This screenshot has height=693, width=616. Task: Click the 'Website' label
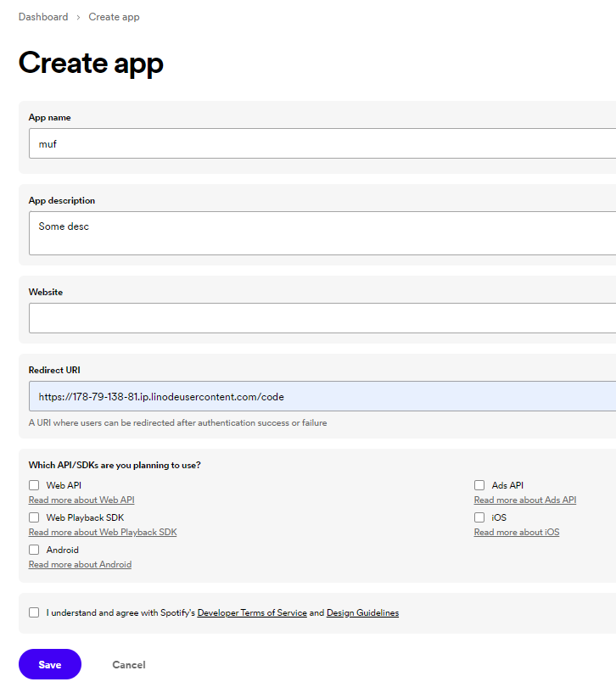pyautogui.click(x=46, y=292)
